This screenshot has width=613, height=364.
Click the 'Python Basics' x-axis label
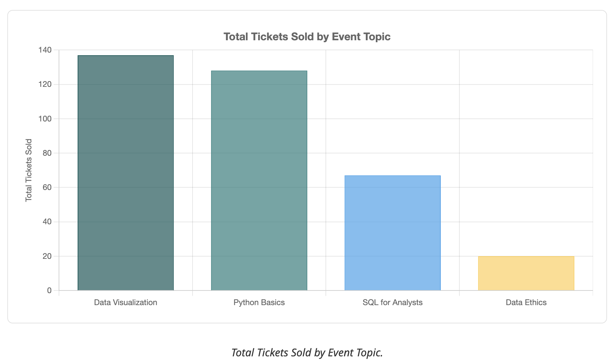click(259, 302)
